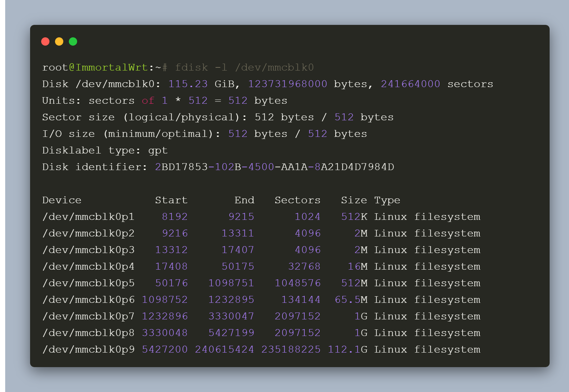Click the /dev/mmcblk0p1 partition entry

88,217
